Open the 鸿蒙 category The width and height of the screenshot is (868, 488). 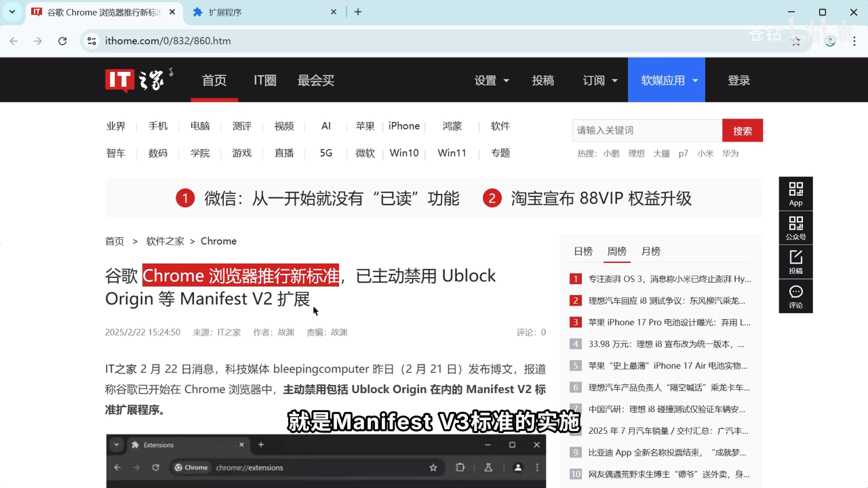click(x=452, y=126)
